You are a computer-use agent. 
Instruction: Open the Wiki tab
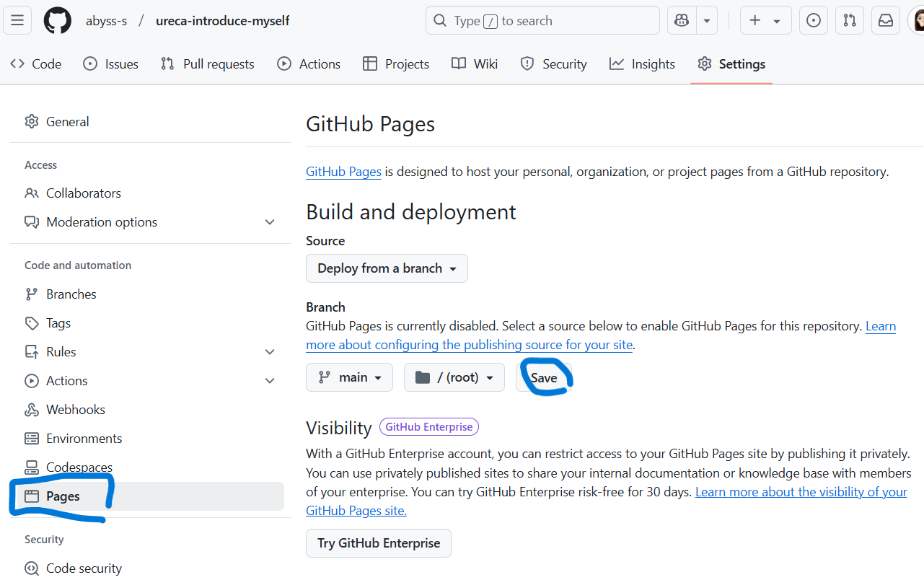(475, 63)
